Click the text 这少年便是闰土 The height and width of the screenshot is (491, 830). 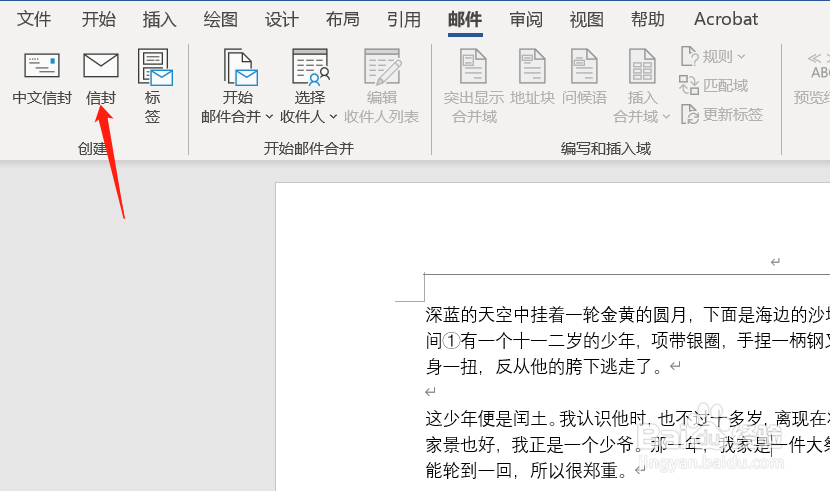tap(486, 419)
